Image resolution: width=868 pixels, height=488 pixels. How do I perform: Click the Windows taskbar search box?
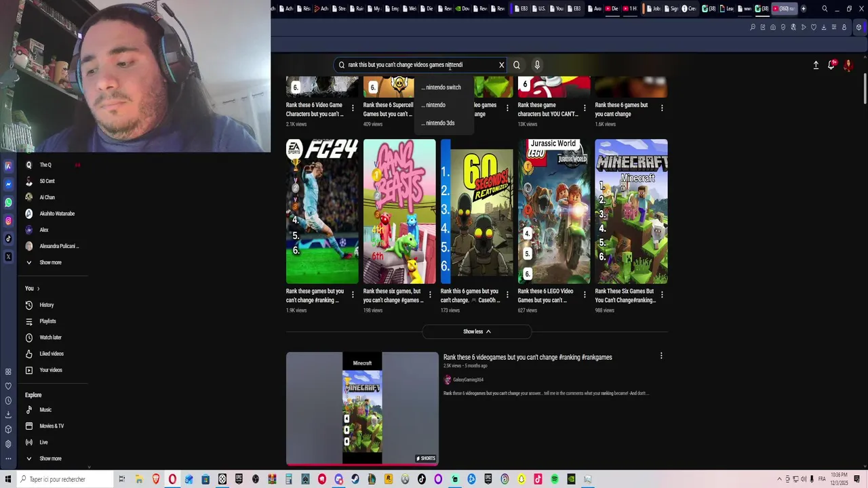click(x=66, y=479)
